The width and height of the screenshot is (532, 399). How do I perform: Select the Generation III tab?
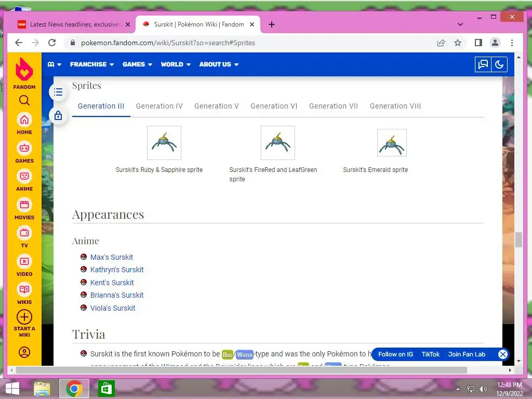(101, 106)
